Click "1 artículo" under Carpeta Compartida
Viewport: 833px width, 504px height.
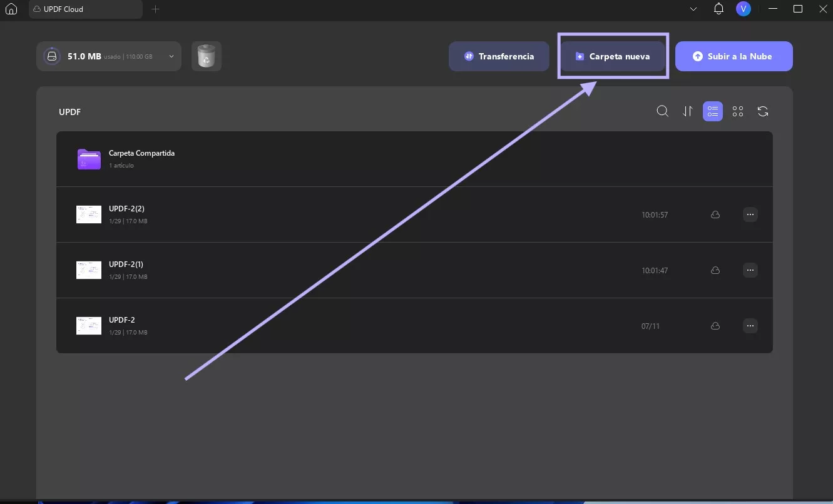121,166
